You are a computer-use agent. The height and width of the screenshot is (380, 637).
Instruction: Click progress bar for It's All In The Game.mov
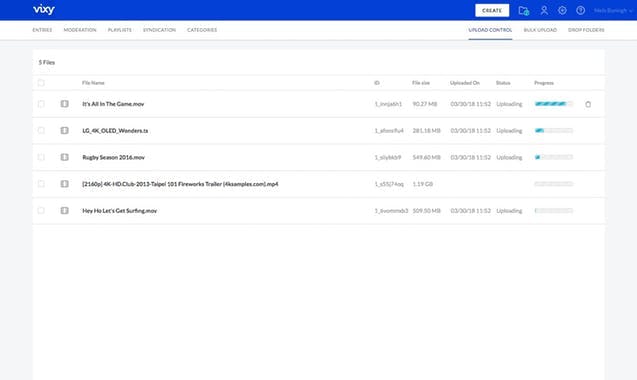click(x=554, y=104)
